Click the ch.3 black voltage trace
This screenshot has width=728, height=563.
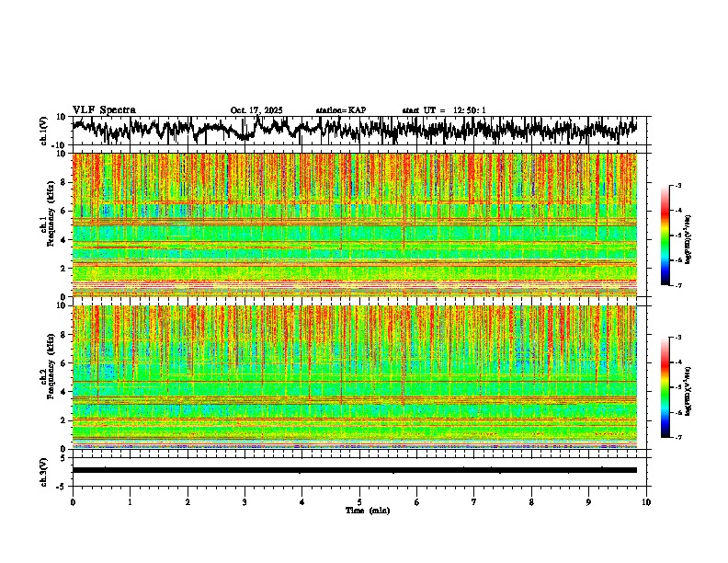[x=355, y=470]
